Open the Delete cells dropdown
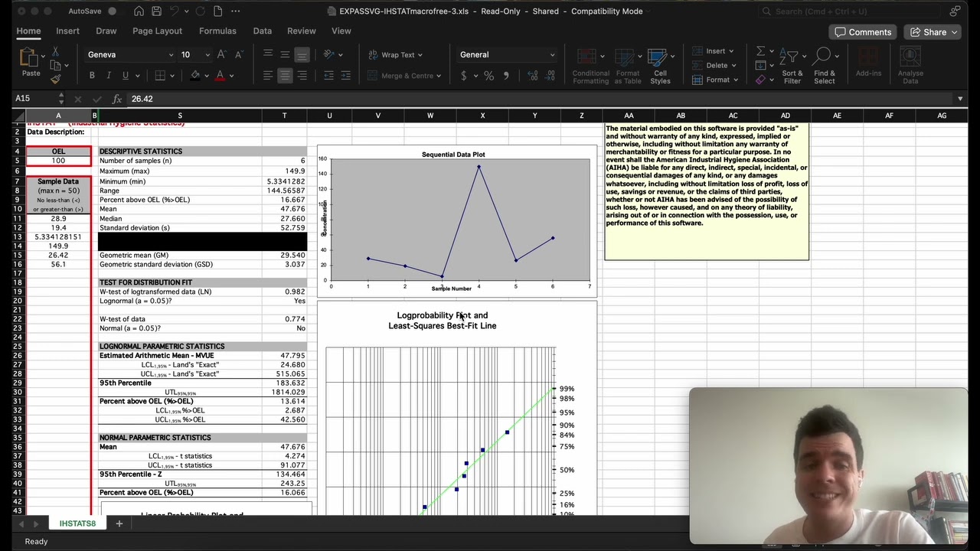The height and width of the screenshot is (551, 980). pyautogui.click(x=736, y=65)
